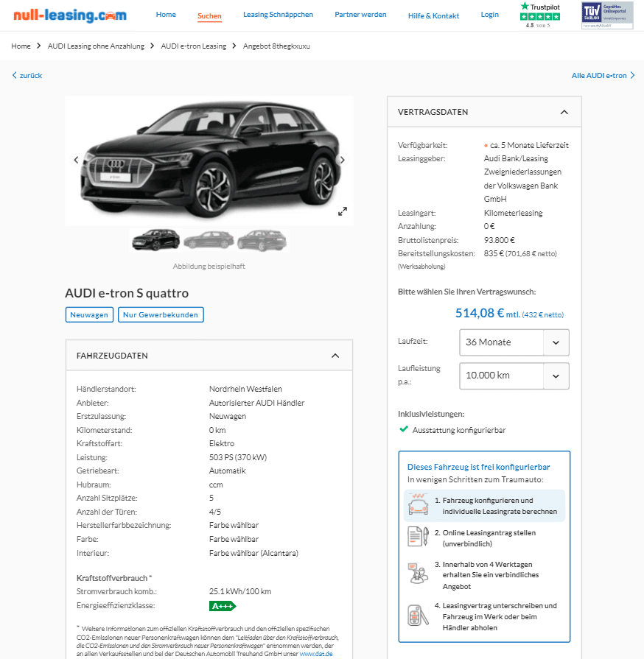Open the TÜV Saarland certificate badge

[x=607, y=15]
